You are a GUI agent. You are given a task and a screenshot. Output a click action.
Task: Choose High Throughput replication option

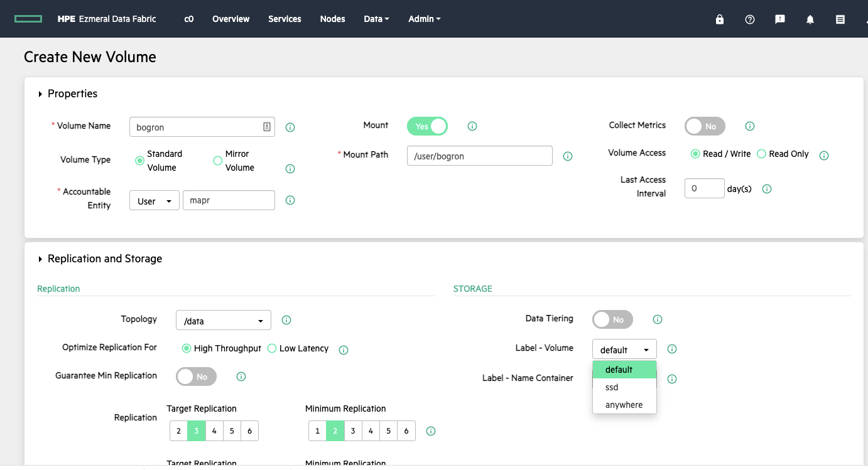click(187, 348)
